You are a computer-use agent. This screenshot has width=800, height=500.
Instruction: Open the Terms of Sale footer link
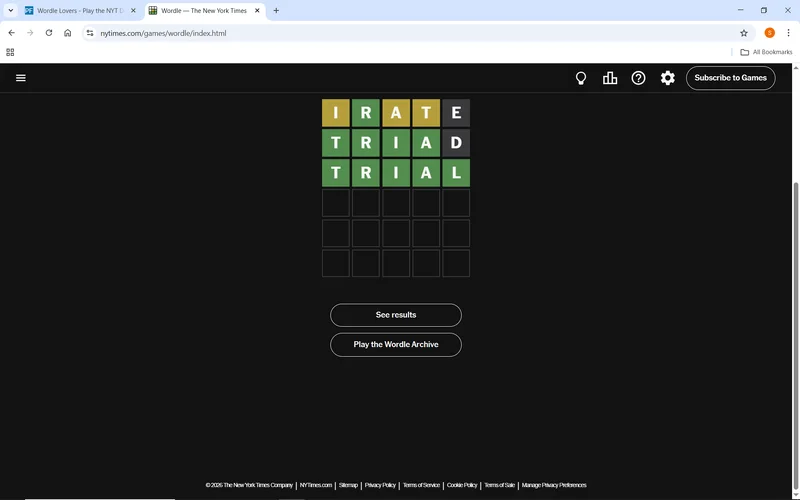pyautogui.click(x=499, y=485)
